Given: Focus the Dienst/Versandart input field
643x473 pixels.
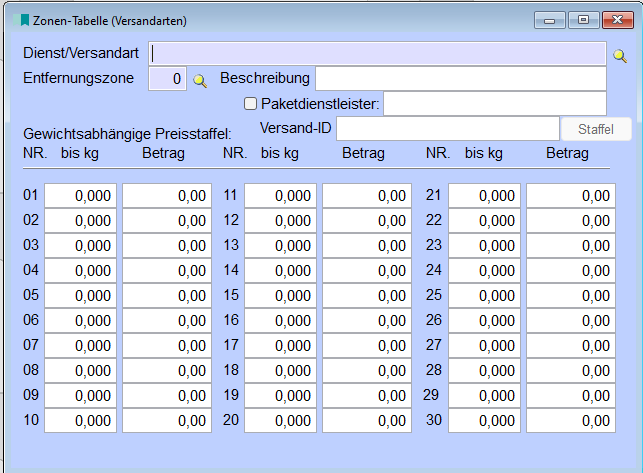Looking at the screenshot, I should (x=376, y=54).
